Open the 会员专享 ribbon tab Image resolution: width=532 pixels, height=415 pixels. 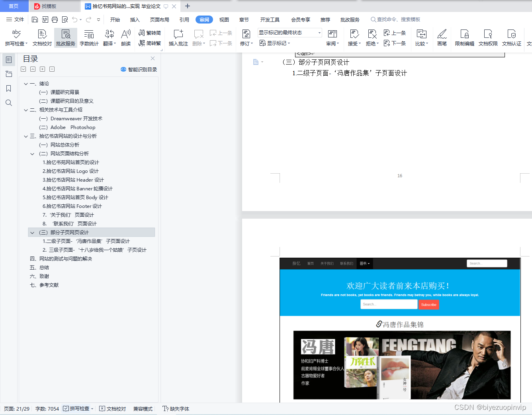point(301,20)
